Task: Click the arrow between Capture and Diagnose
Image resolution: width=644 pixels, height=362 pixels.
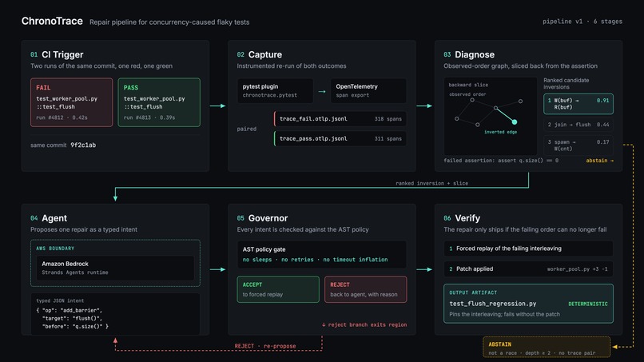Action: click(x=424, y=106)
